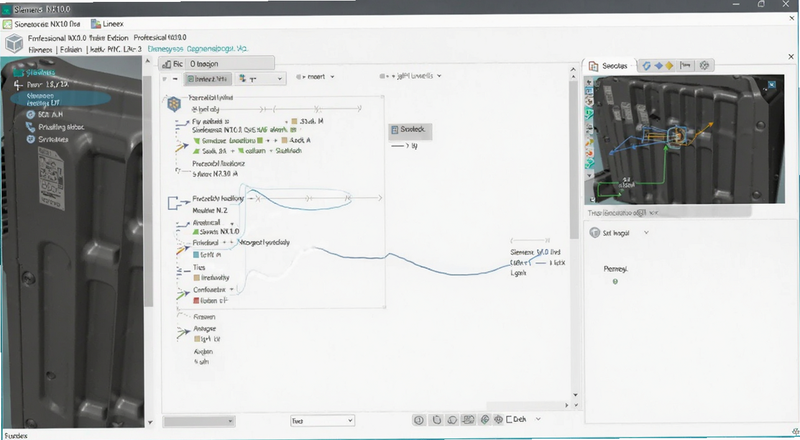Image resolution: width=800 pixels, height=440 pixels.
Task: Open the Tuet dropdown along the bottom
Action: point(322,421)
